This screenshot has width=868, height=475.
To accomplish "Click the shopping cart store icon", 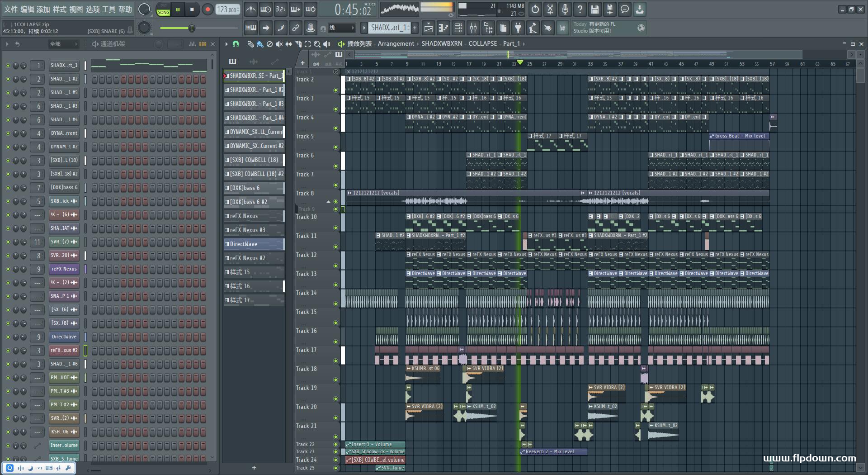I will (562, 28).
